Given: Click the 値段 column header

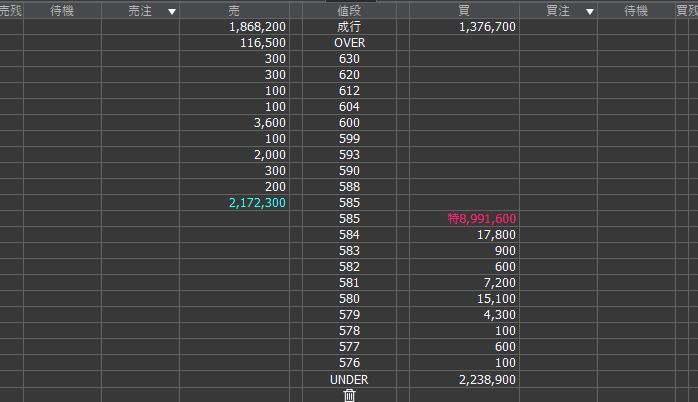Looking at the screenshot, I should click(349, 11).
